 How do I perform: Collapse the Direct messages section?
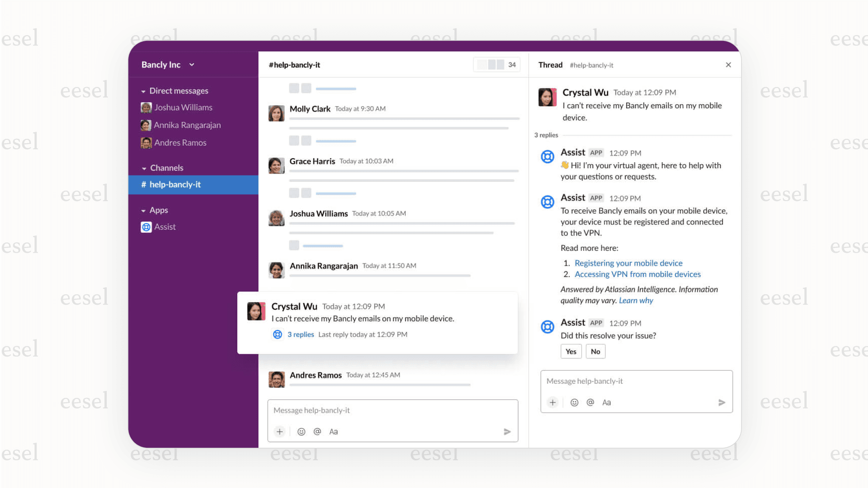point(143,90)
